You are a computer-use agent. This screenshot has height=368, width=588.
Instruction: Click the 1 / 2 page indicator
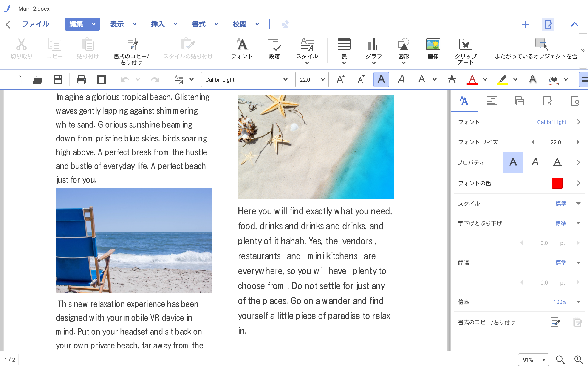pos(10,359)
